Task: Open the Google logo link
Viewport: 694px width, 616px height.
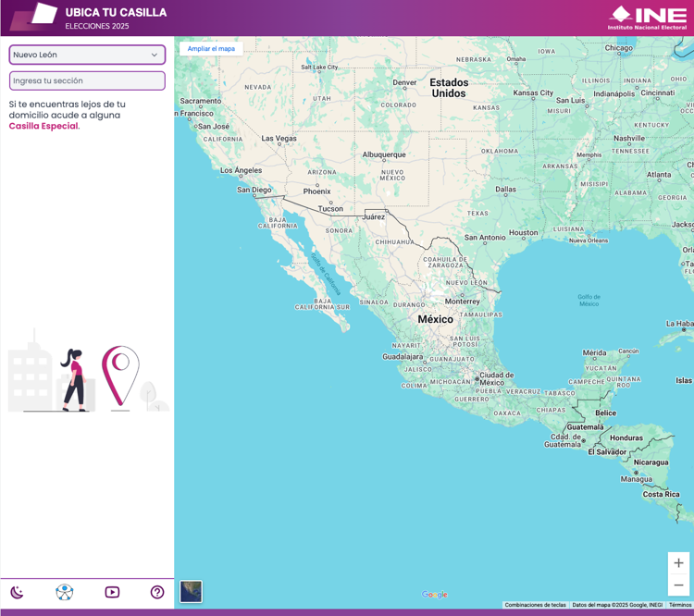Action: coord(434,595)
